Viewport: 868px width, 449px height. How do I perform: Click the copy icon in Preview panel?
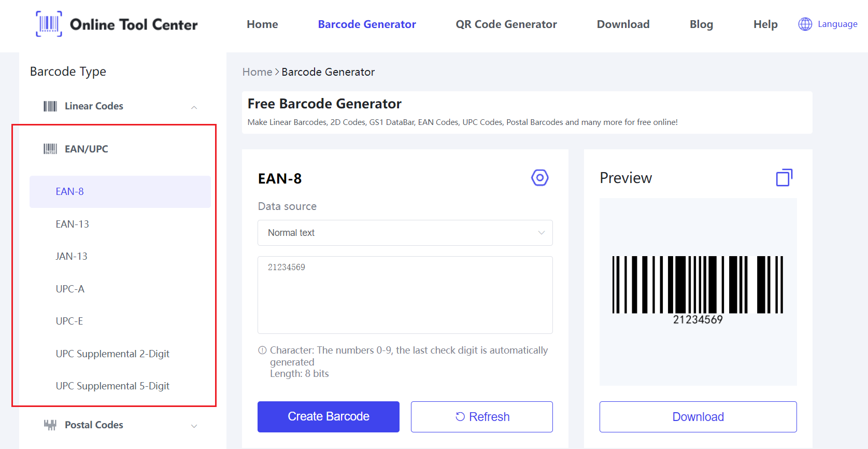pyautogui.click(x=784, y=178)
